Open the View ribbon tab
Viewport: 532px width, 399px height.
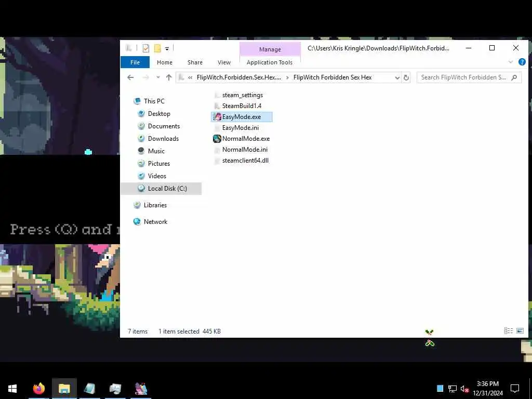[224, 62]
